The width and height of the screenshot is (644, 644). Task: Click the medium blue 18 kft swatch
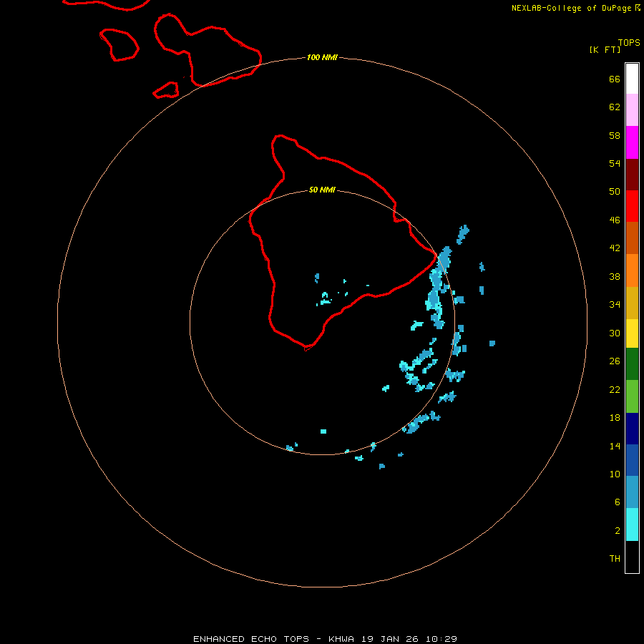[632, 460]
